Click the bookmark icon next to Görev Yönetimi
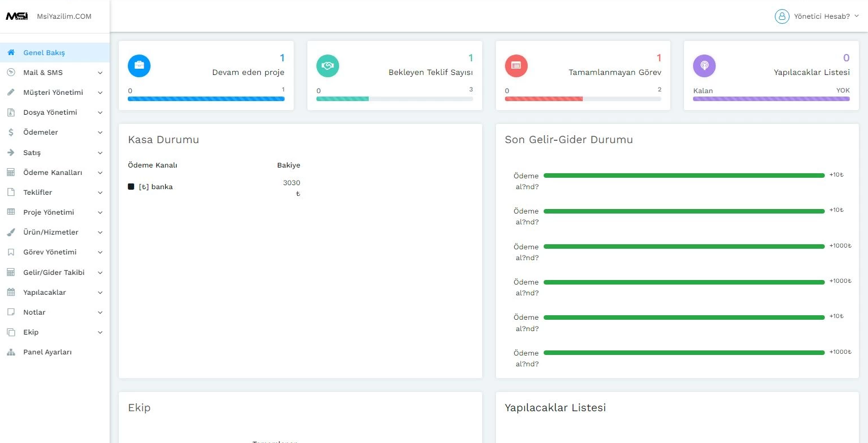 10,252
